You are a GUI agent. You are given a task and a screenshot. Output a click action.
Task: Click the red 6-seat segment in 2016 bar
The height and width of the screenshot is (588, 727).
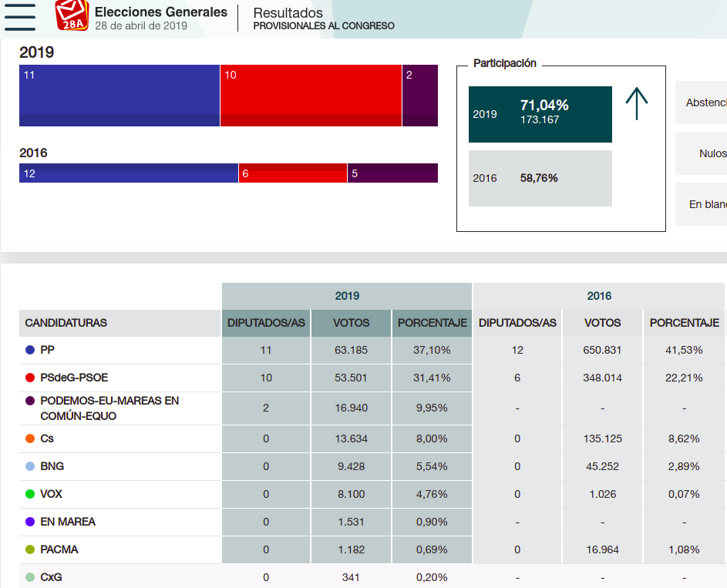pos(291,173)
